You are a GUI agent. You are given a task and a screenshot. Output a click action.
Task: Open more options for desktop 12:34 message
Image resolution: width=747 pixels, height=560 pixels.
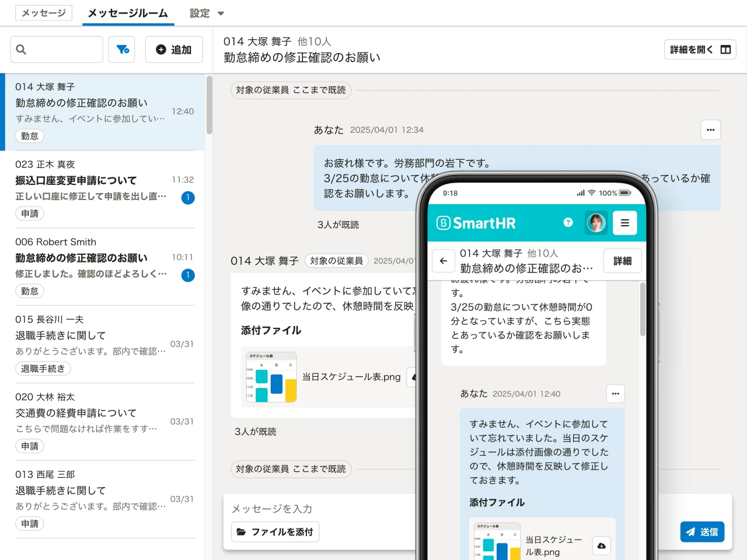coord(711,129)
